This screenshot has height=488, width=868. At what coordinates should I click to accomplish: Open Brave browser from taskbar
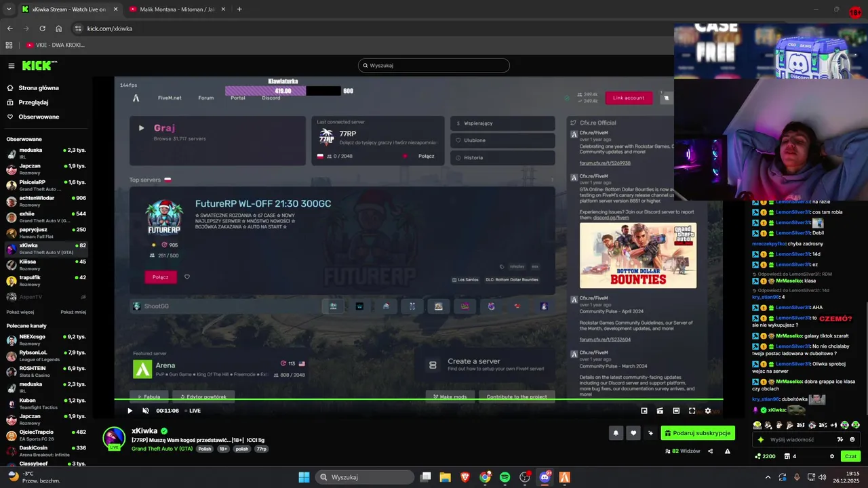[465, 477]
